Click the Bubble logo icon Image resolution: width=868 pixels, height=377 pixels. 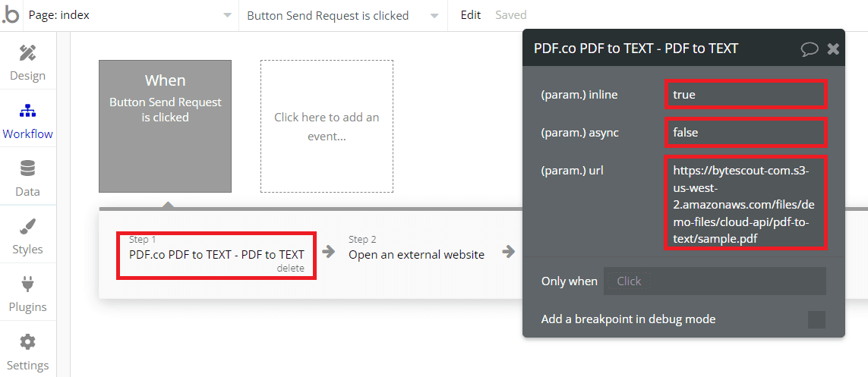11,15
